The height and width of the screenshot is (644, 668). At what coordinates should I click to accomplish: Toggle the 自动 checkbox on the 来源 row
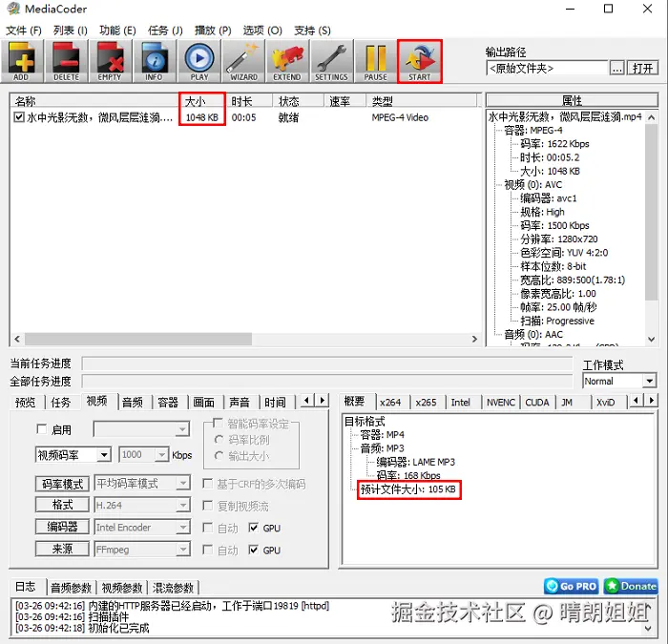[x=208, y=550]
